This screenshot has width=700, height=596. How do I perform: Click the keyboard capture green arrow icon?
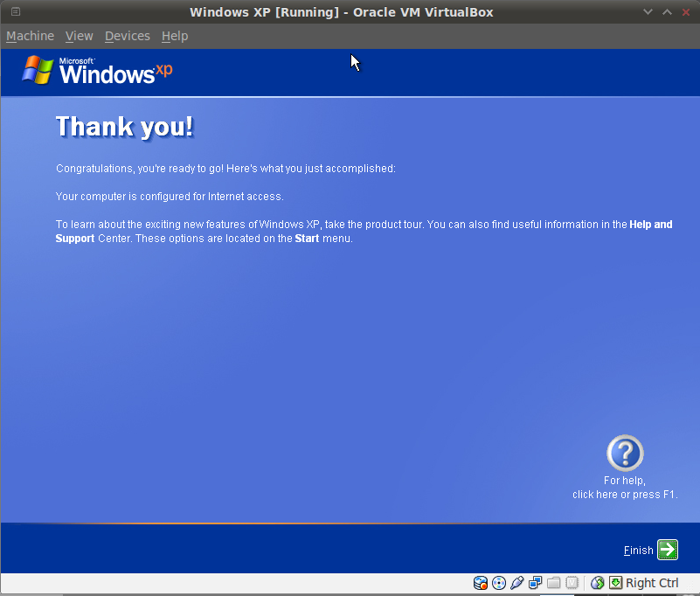click(615, 583)
